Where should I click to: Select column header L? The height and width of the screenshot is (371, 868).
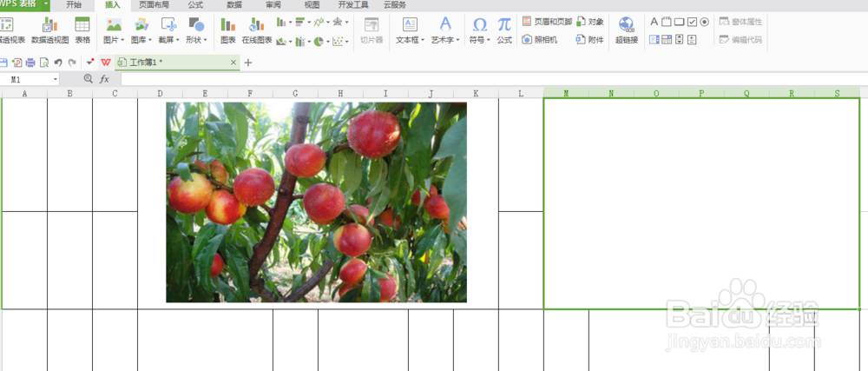click(521, 94)
